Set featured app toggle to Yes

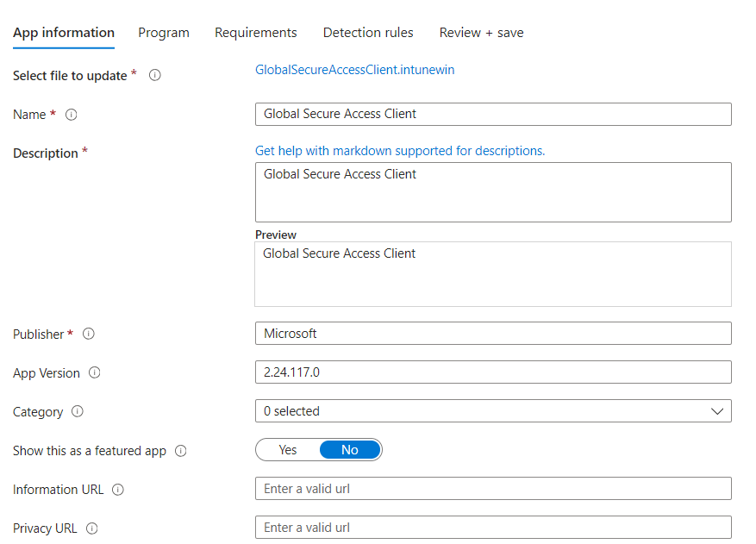coord(288,450)
